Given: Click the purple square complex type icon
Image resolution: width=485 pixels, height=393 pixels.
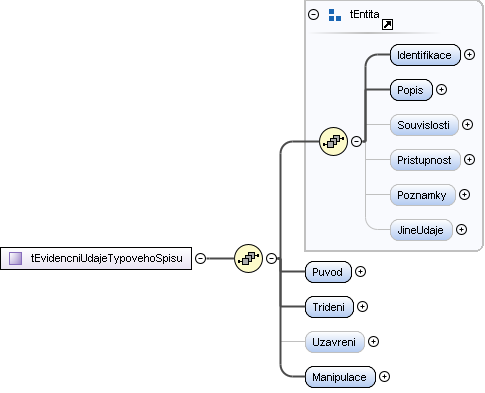Looking at the screenshot, I should (x=15, y=258).
